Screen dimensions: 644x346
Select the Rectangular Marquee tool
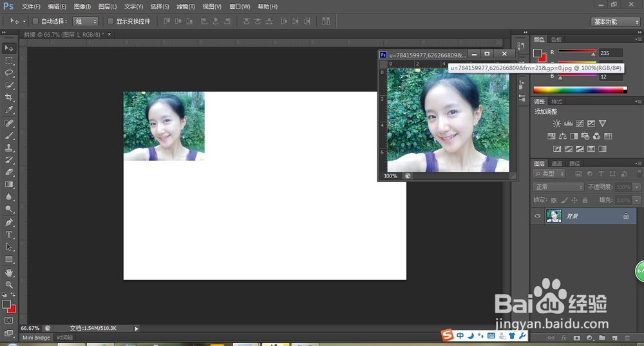click(x=8, y=60)
